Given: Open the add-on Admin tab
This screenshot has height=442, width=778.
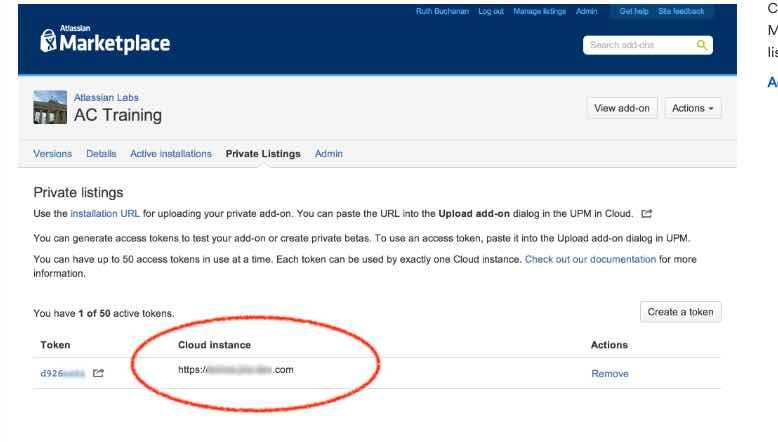Looking at the screenshot, I should pos(328,154).
